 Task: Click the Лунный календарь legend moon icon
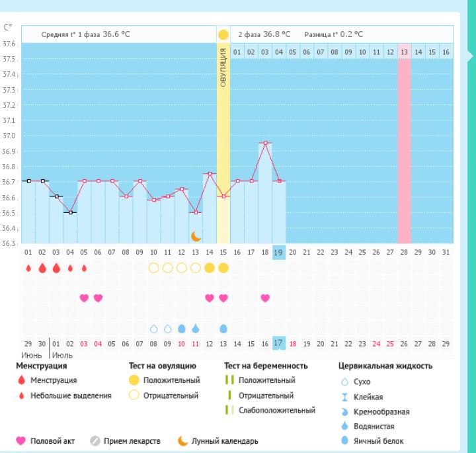click(182, 440)
